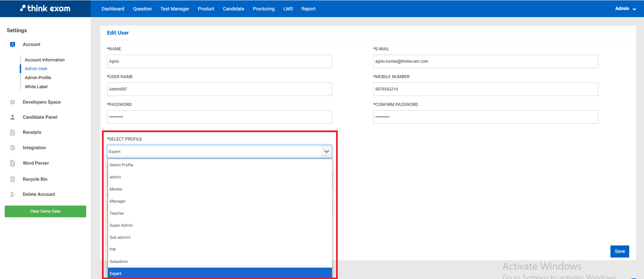Click the Account sidebar icon
The height and width of the screenshot is (279, 644).
tap(12, 45)
